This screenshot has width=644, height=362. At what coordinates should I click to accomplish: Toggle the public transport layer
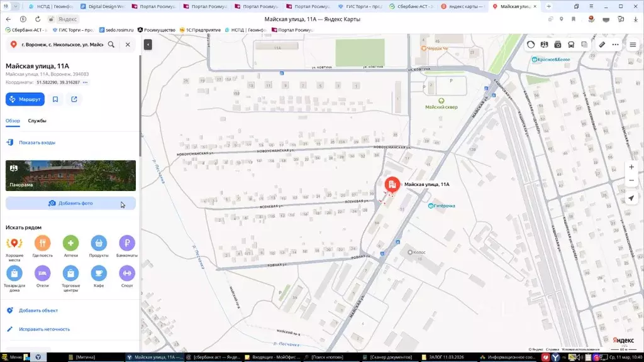(571, 45)
